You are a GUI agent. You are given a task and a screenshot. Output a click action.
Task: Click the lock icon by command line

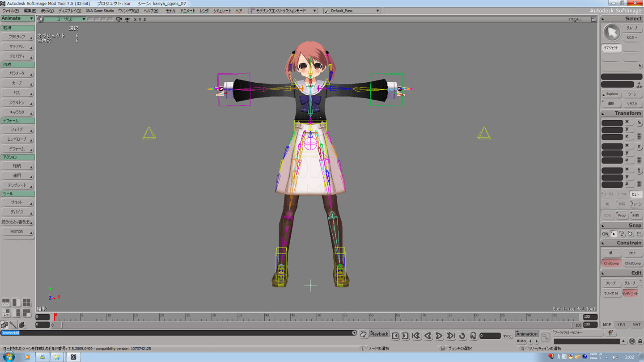640,341
